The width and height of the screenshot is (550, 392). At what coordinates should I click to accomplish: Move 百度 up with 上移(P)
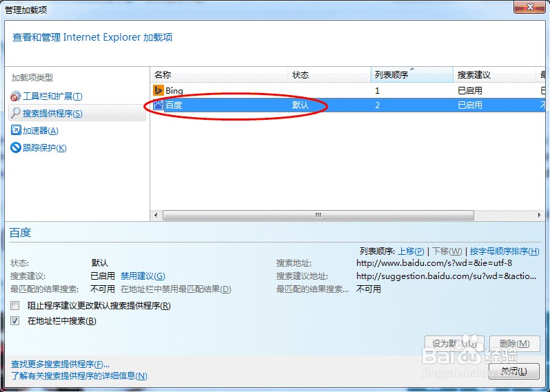point(411,251)
